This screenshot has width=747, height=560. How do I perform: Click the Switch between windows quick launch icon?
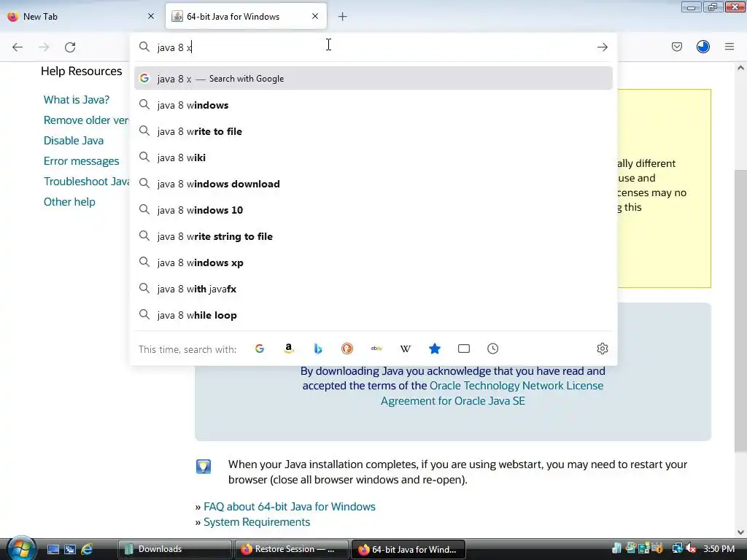(70, 549)
